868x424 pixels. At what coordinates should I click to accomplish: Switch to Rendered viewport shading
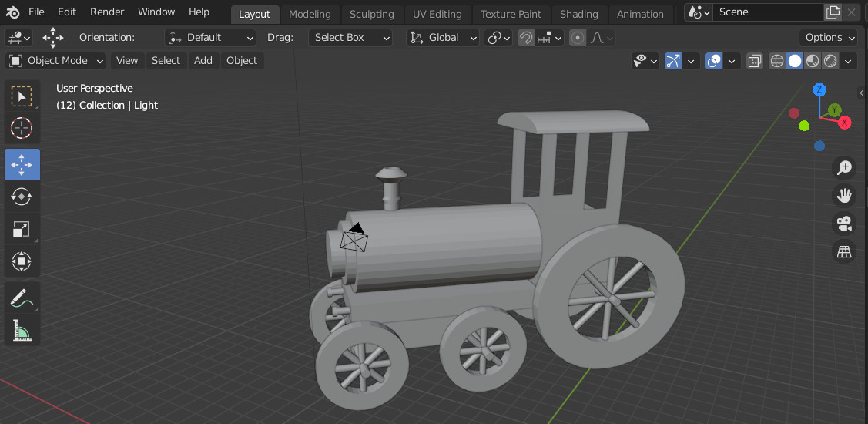pos(830,61)
